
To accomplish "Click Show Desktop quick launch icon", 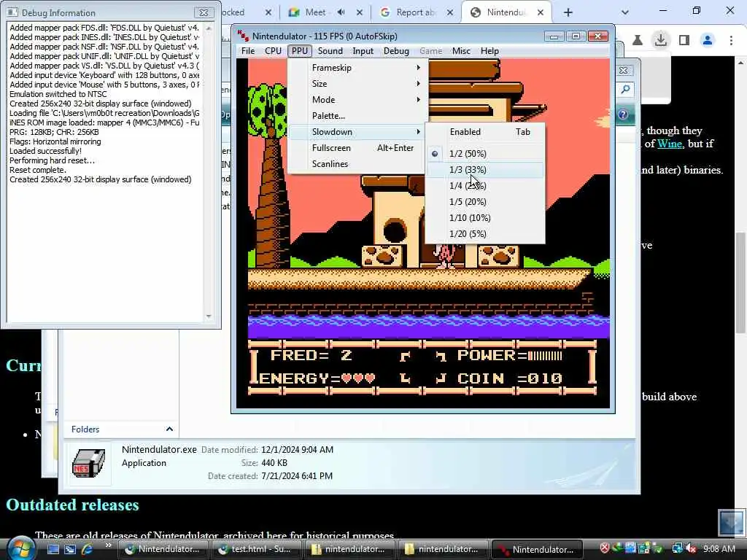I will click(x=53, y=549).
